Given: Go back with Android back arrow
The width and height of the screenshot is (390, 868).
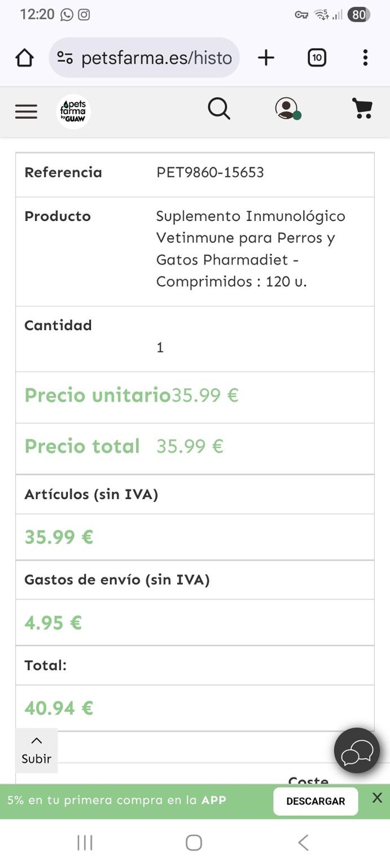Looking at the screenshot, I should [x=303, y=843].
